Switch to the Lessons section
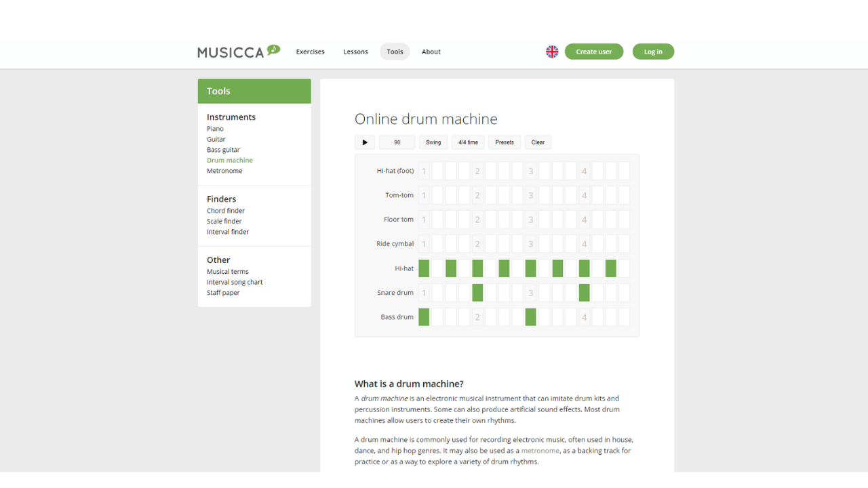The width and height of the screenshot is (868, 488). coord(355,52)
